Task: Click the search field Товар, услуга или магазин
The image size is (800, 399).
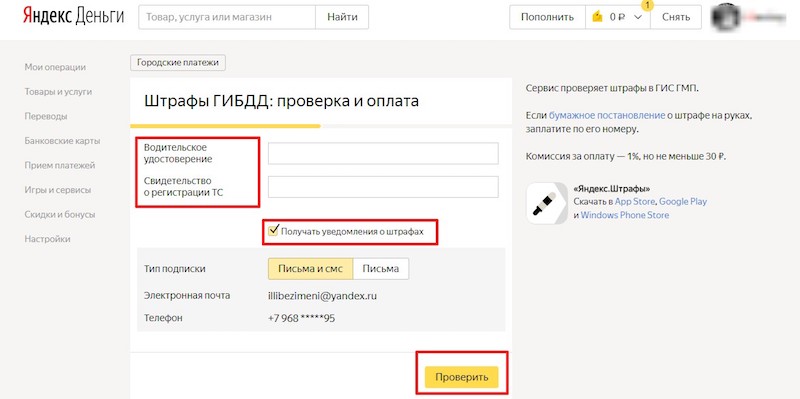Action: (227, 17)
